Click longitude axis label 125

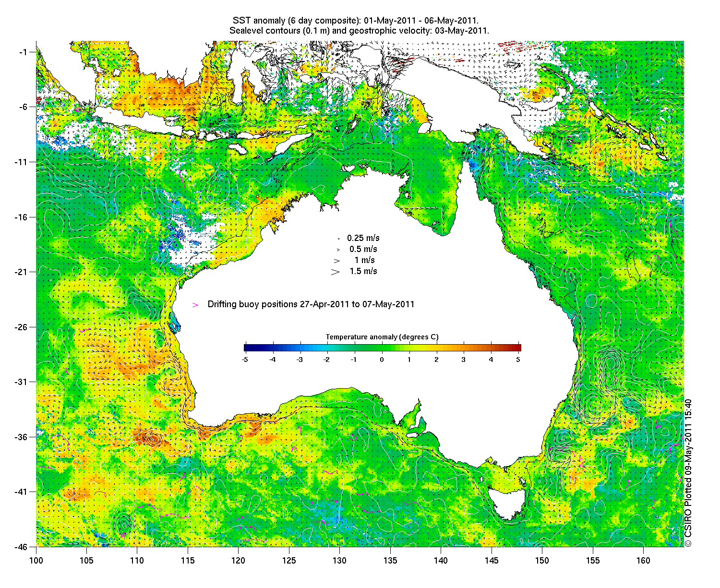[x=289, y=561]
